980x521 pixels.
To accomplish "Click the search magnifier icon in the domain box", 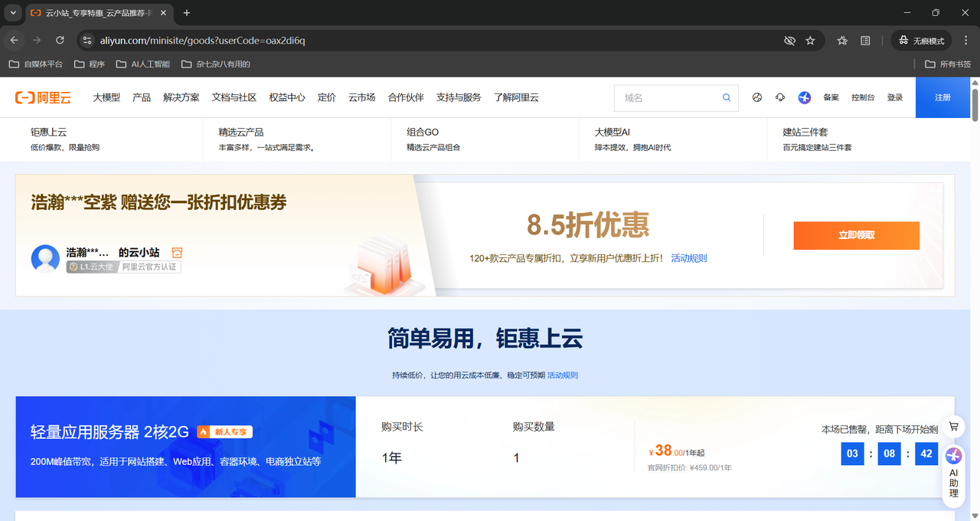I will (727, 97).
